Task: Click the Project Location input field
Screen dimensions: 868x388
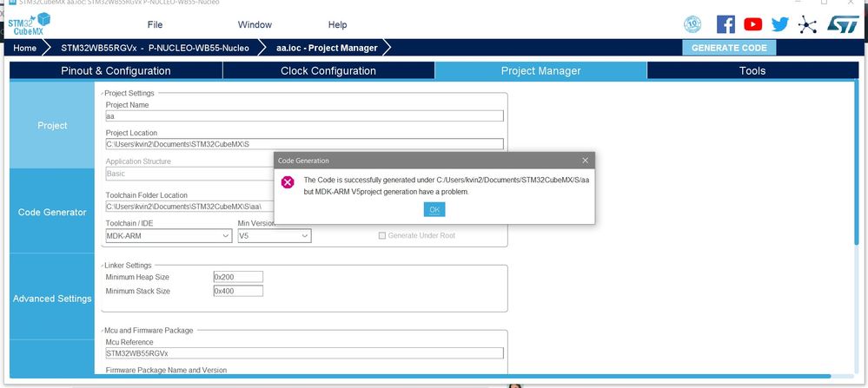Action: click(304, 144)
